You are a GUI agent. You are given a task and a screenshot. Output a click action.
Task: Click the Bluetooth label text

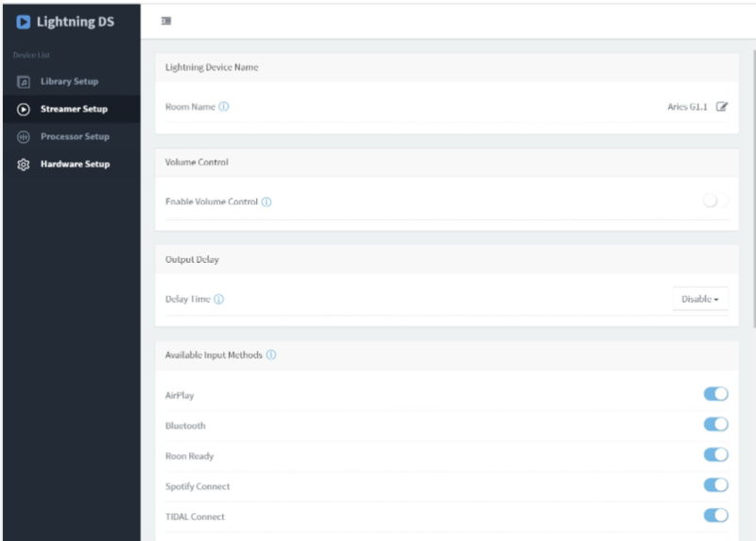coord(185,426)
